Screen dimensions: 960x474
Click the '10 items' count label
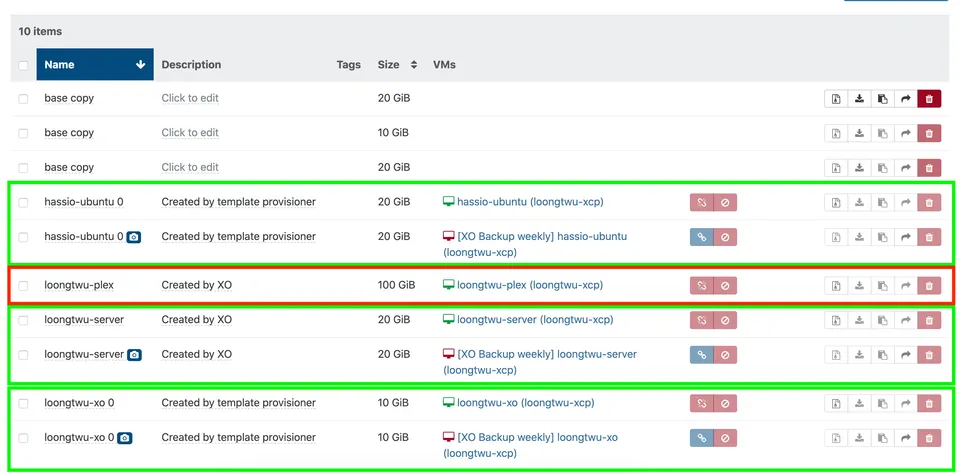pos(40,31)
